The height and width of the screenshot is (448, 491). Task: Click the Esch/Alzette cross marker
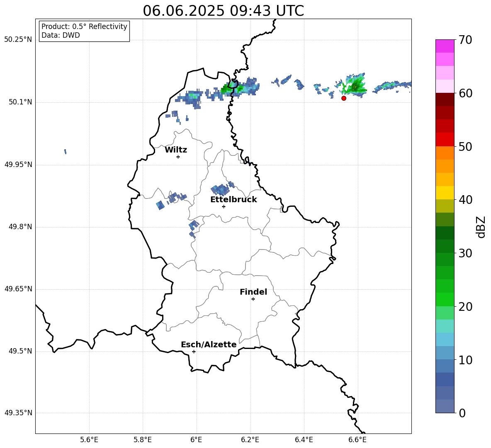[194, 351]
